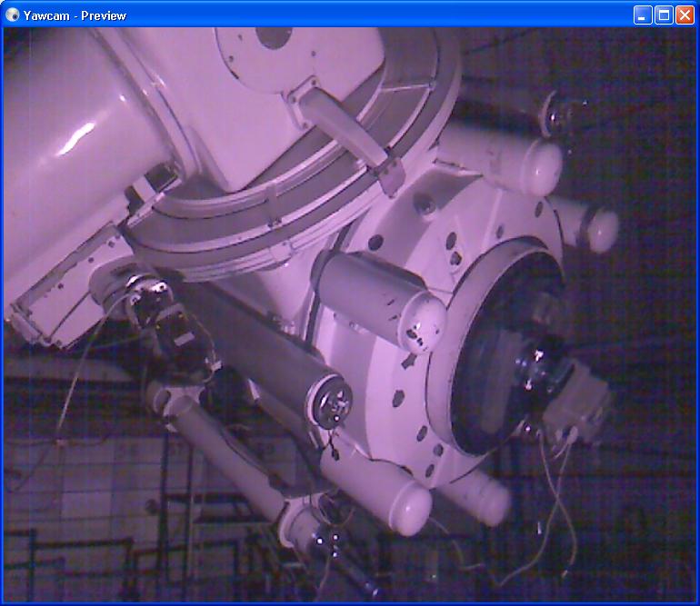Click the Yawcam webcam icon in title bar
Viewport: 700px width, 606px height.
point(12,15)
